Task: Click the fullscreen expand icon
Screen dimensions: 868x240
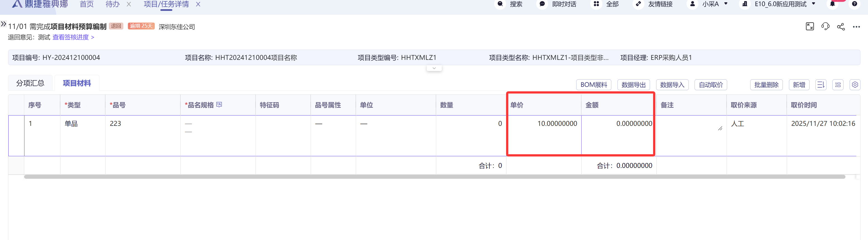Action: tap(809, 26)
